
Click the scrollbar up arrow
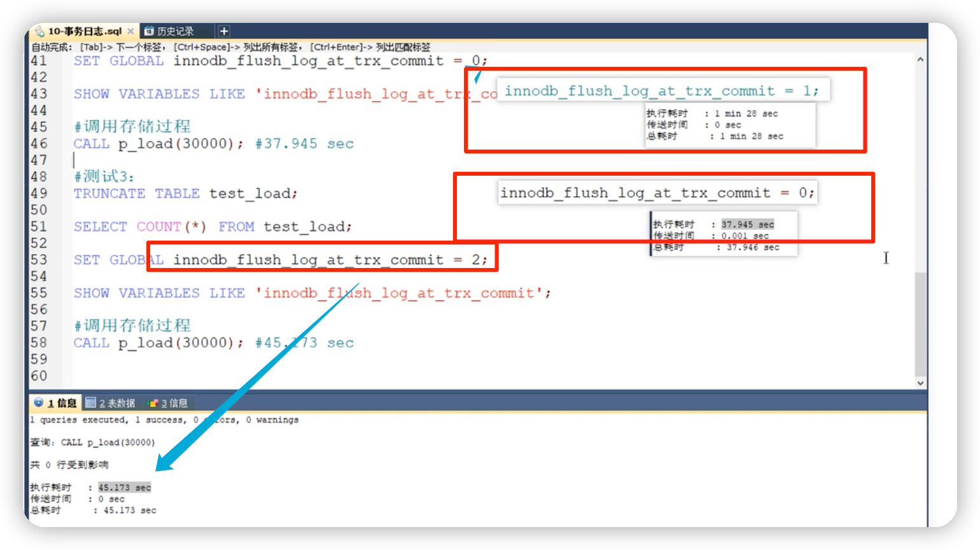point(920,58)
